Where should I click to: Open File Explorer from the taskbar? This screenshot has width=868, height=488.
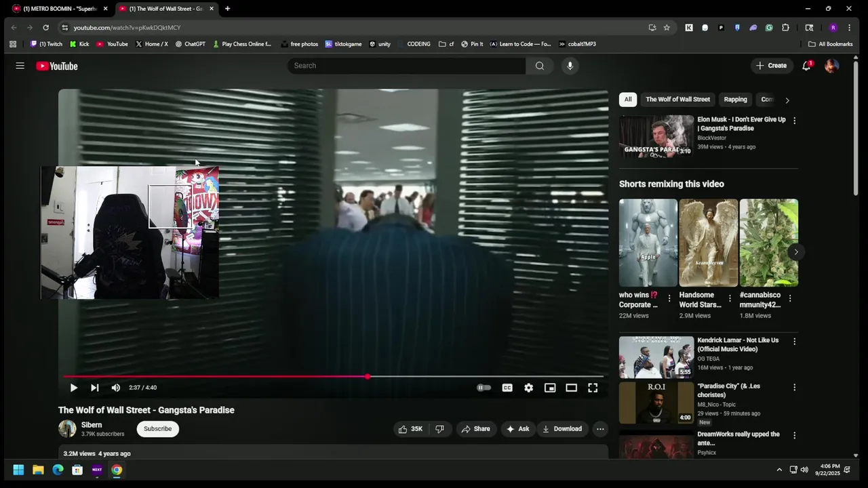[38, 470]
